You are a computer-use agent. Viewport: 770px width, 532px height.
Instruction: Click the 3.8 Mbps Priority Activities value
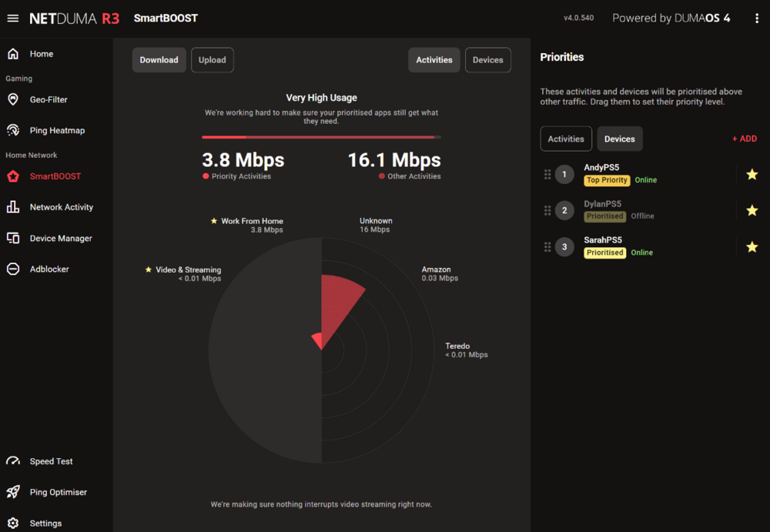[x=243, y=160]
